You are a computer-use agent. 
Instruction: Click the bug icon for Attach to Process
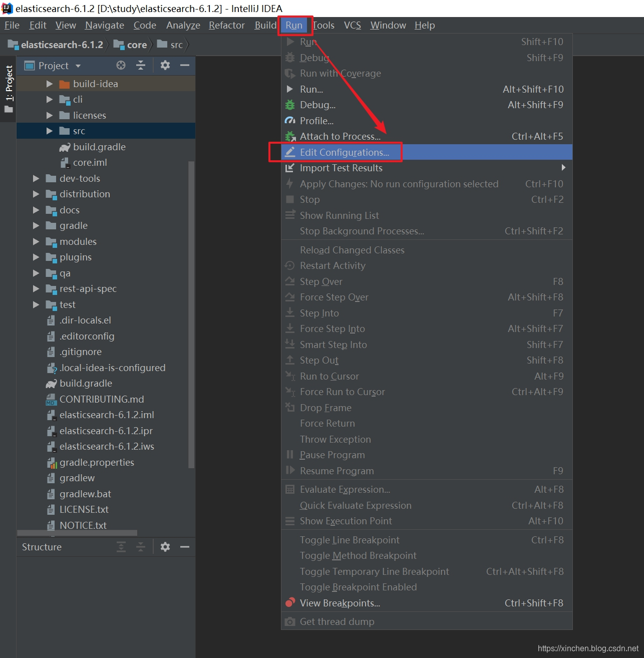click(290, 136)
